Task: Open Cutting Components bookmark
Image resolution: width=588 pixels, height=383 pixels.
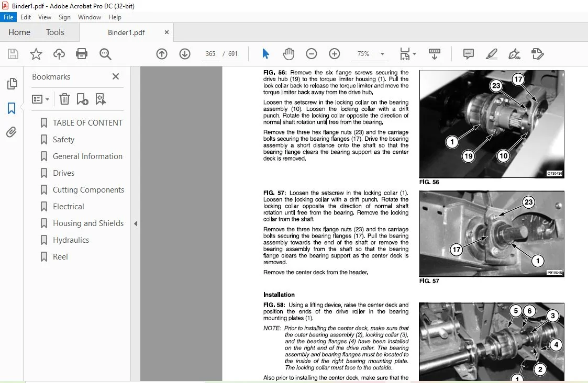Action: 88,190
